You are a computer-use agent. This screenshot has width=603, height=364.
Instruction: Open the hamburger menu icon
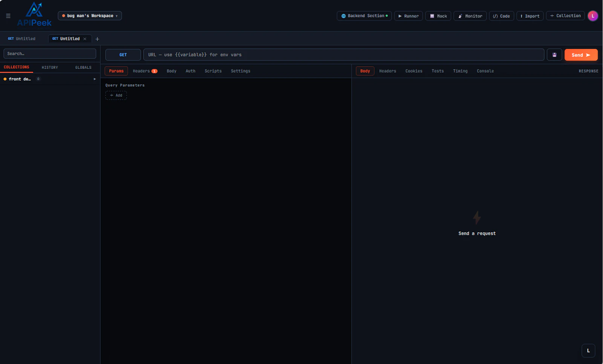pos(8,16)
